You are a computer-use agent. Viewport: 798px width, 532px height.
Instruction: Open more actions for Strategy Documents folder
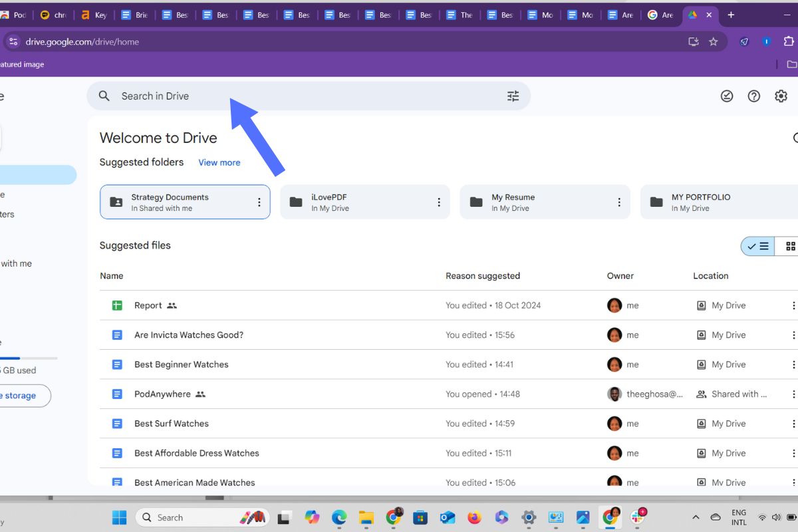pos(259,202)
